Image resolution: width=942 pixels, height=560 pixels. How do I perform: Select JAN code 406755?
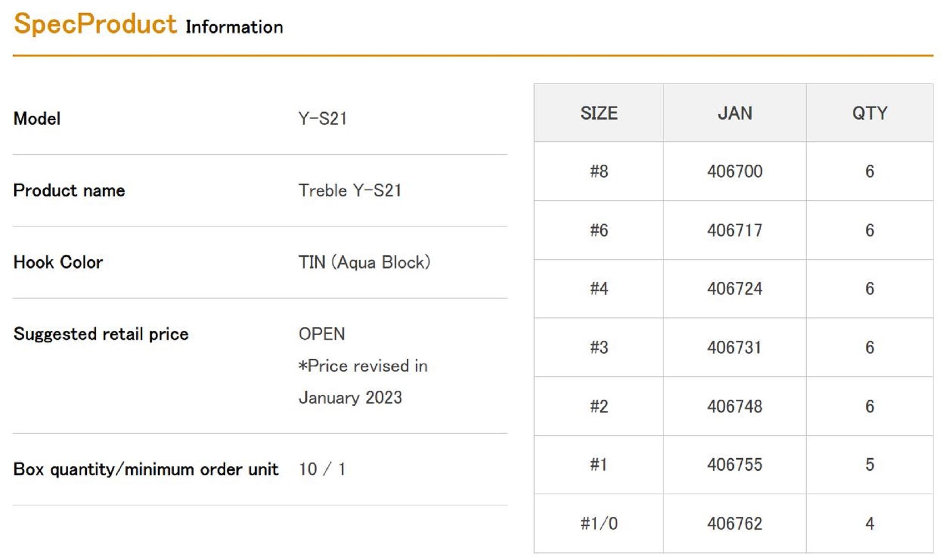(734, 465)
